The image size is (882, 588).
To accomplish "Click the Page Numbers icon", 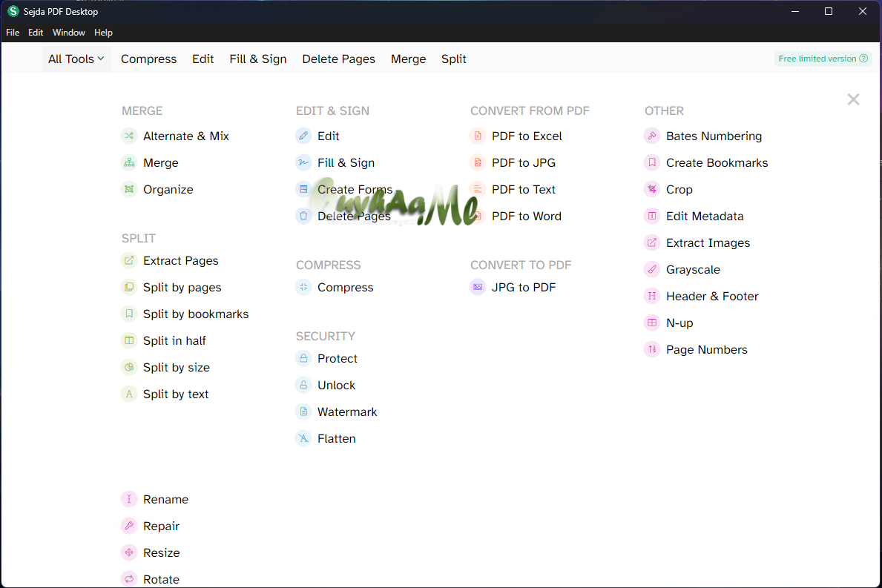I will [652, 349].
